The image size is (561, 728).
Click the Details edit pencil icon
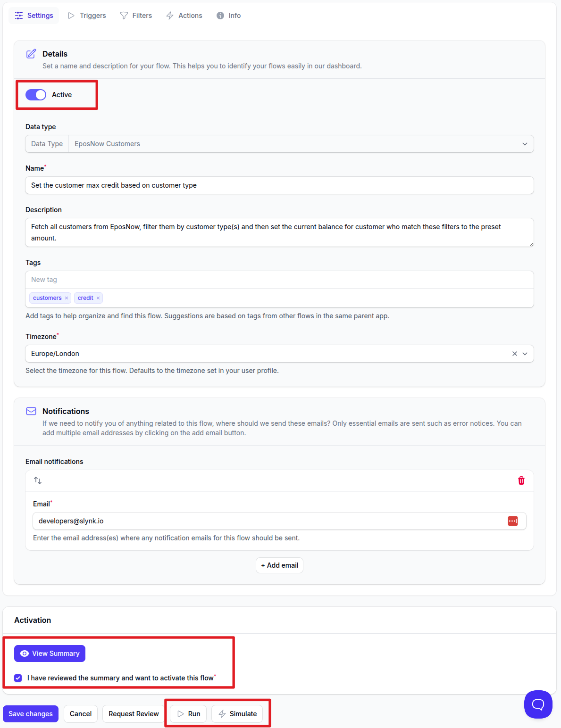[x=31, y=54]
